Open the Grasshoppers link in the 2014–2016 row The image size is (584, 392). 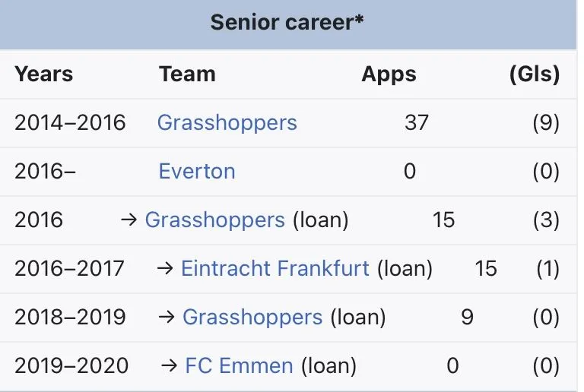[x=227, y=123]
